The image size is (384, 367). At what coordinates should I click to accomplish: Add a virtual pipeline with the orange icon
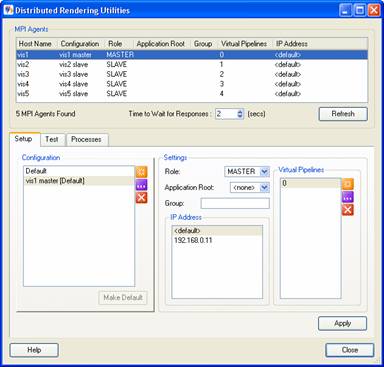[x=348, y=184]
